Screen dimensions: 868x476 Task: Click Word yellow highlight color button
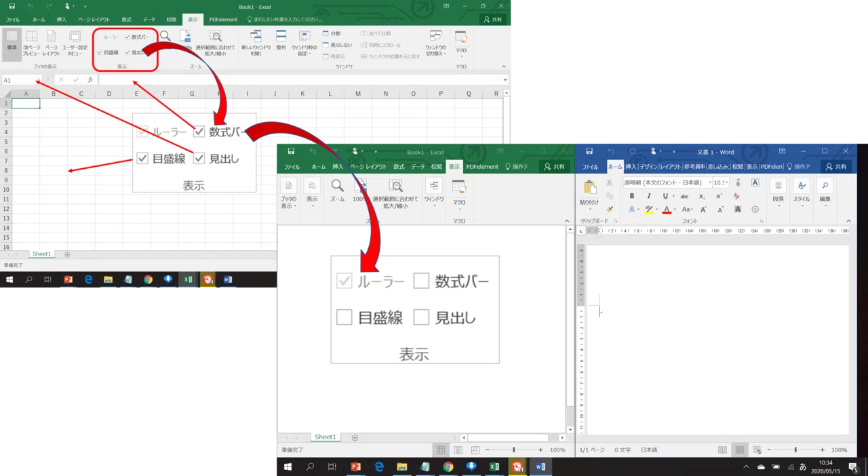pos(649,210)
